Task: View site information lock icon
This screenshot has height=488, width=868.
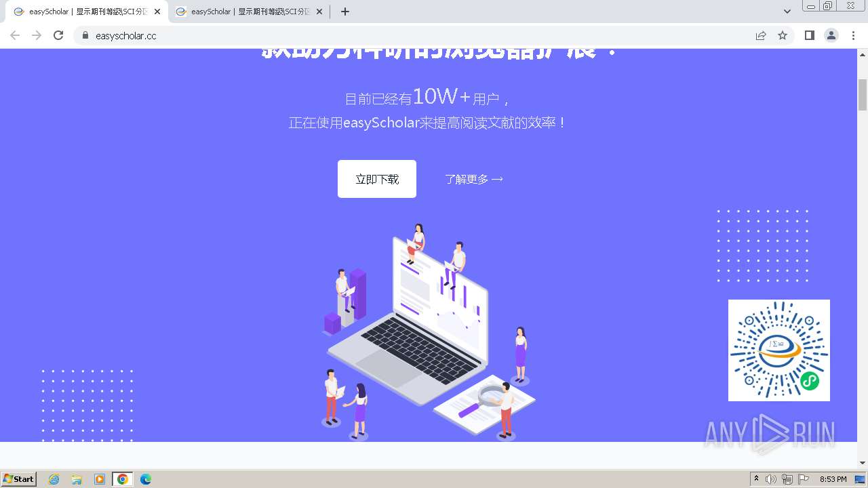Action: click(x=85, y=35)
